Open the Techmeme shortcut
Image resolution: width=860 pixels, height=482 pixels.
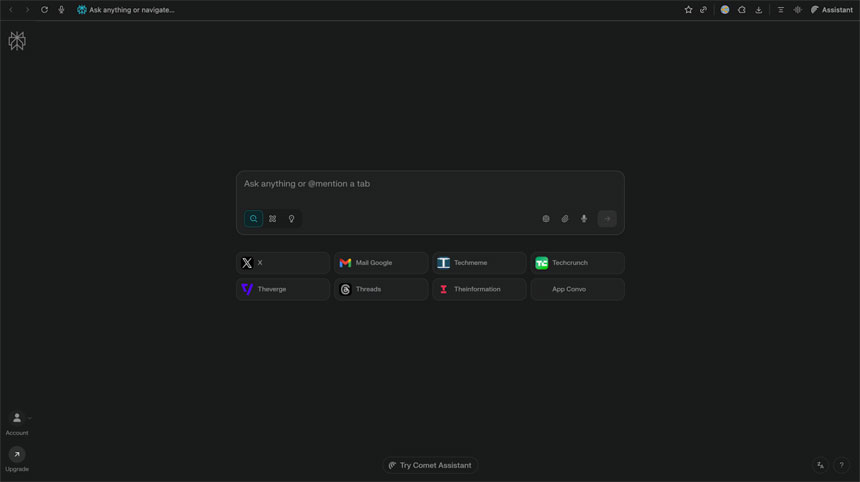click(x=479, y=263)
